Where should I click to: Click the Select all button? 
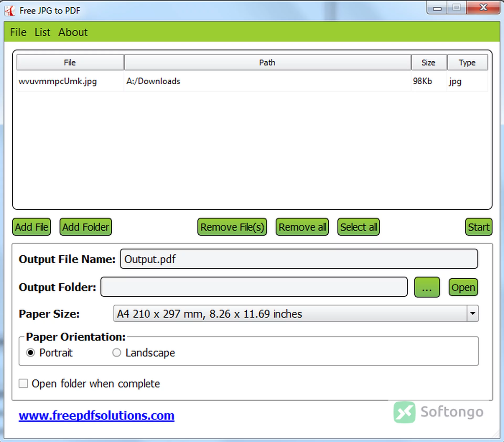(359, 227)
